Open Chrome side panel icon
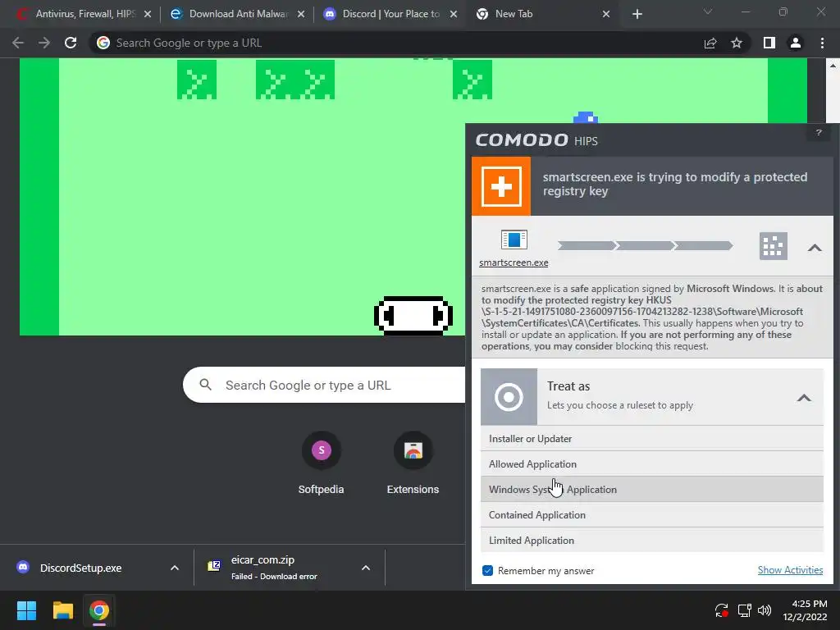Viewport: 840px width, 630px height. pos(769,43)
